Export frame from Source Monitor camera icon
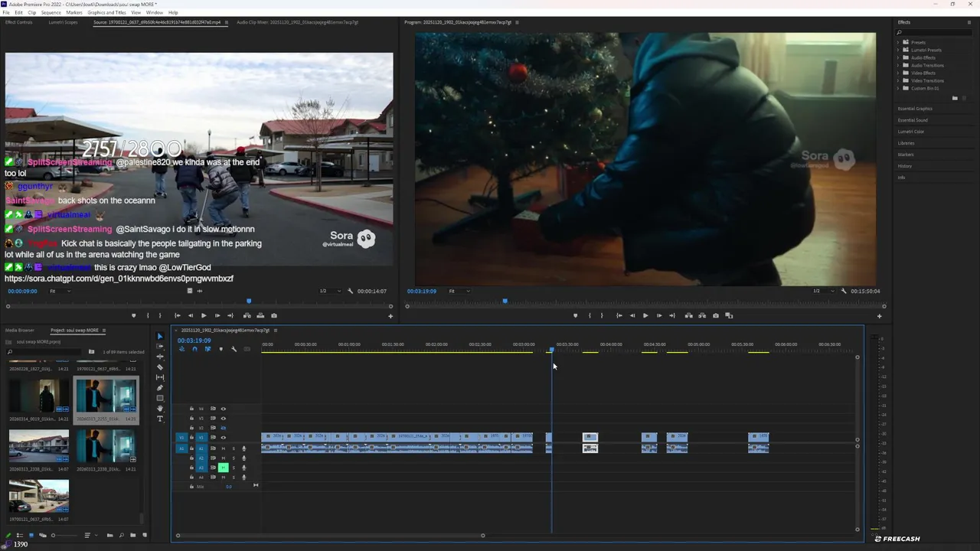This screenshot has width=980, height=551. [274, 315]
